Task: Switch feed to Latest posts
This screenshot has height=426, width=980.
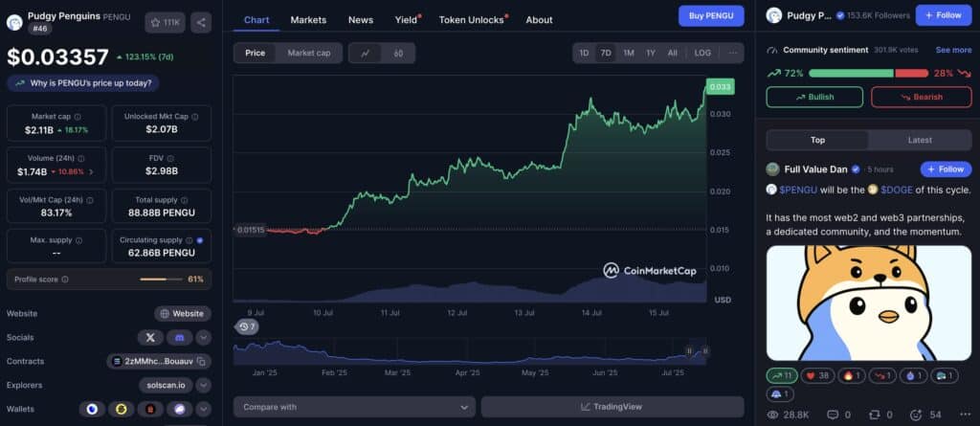Action: [x=920, y=140]
